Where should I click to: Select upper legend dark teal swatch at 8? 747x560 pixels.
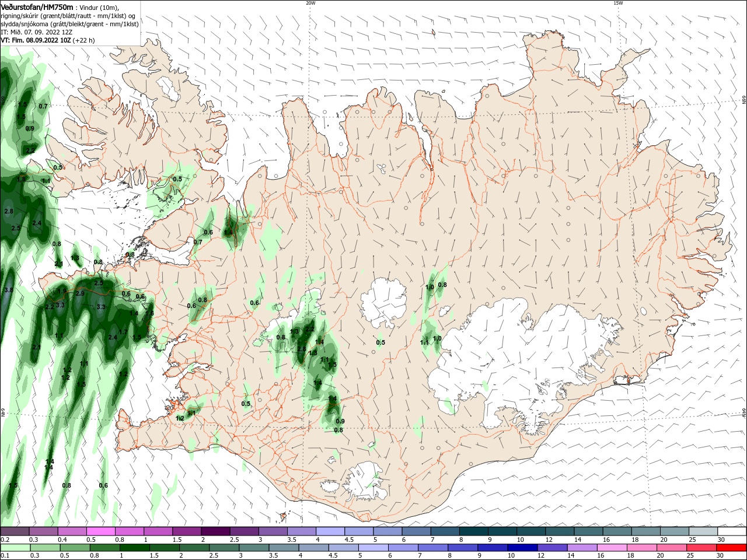[474, 531]
